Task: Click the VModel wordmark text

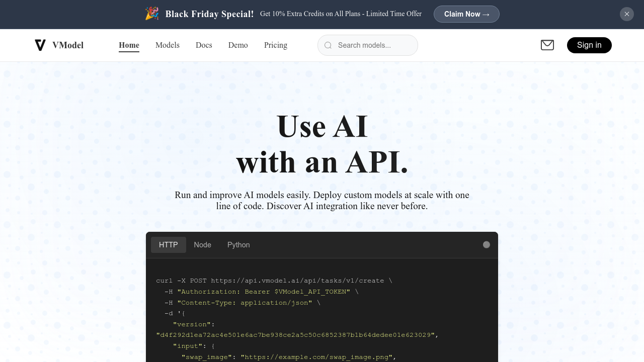Action: click(x=68, y=45)
